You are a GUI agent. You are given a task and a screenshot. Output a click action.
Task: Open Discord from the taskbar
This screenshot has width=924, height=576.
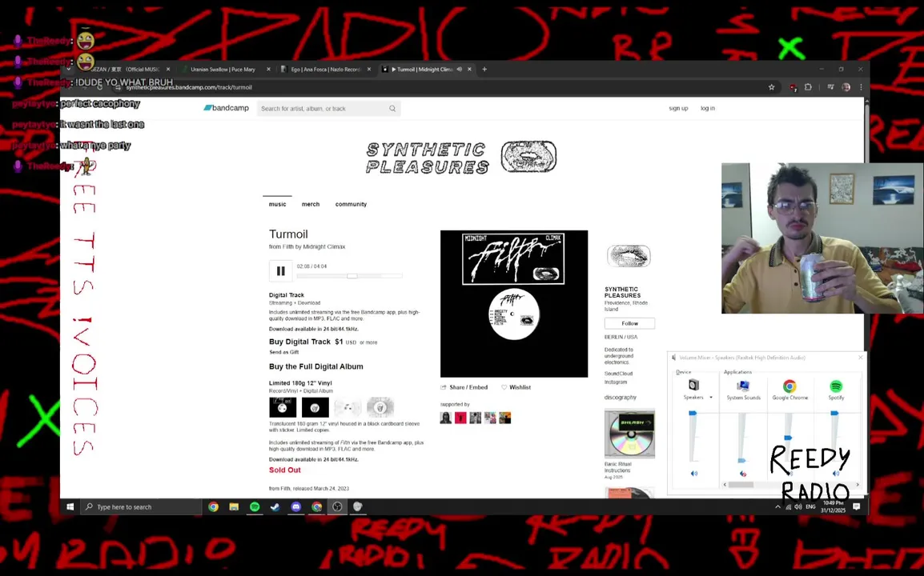tap(295, 506)
